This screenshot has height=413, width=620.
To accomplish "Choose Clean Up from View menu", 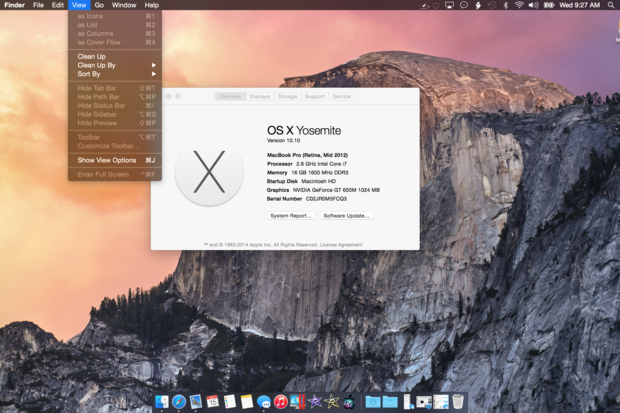I will point(115,57).
